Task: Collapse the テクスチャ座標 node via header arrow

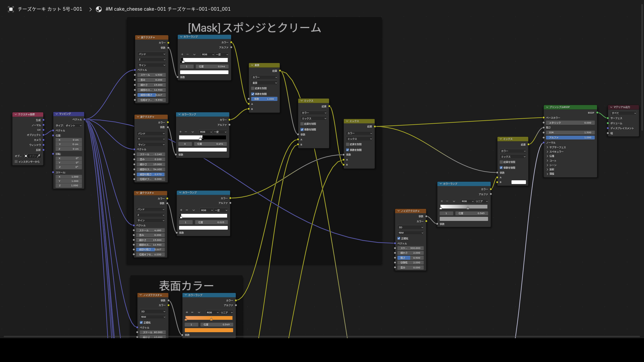Action: [15, 114]
